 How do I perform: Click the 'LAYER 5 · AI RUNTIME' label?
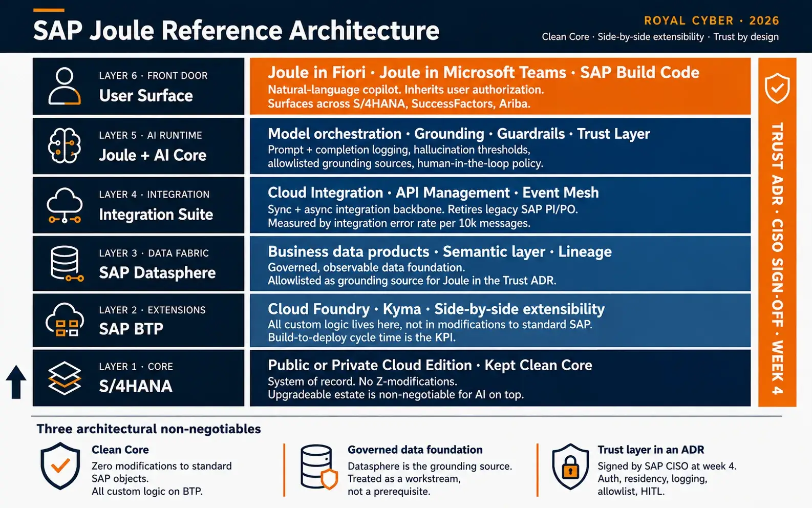click(151, 135)
